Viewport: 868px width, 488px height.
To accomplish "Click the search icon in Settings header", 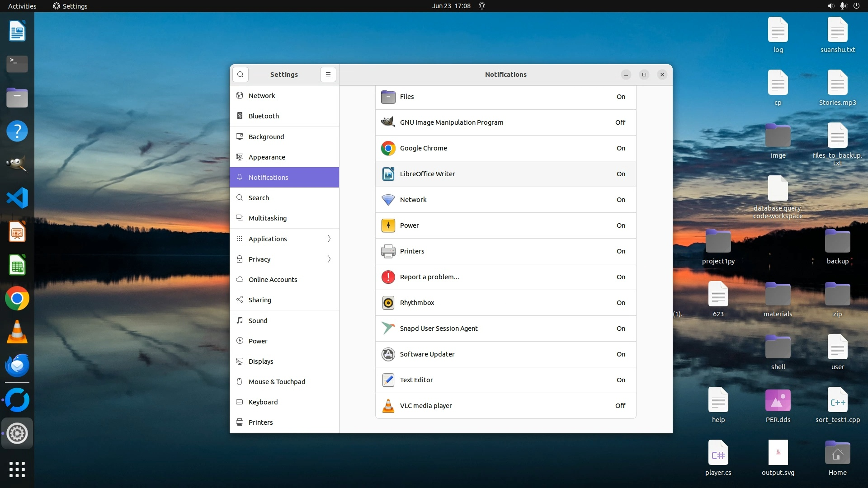I will pos(241,75).
